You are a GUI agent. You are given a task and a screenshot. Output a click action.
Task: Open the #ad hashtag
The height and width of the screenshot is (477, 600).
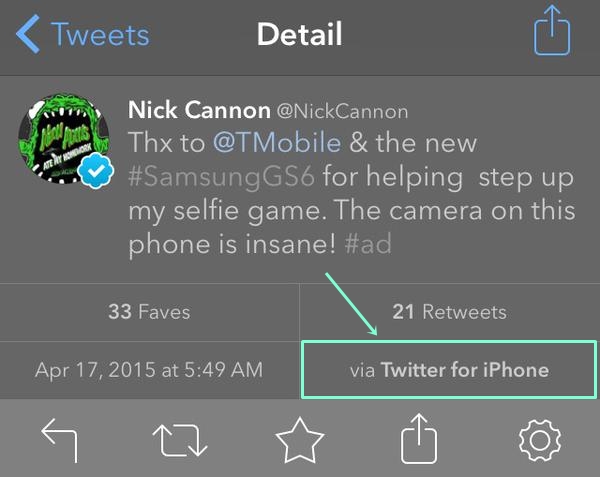point(368,244)
